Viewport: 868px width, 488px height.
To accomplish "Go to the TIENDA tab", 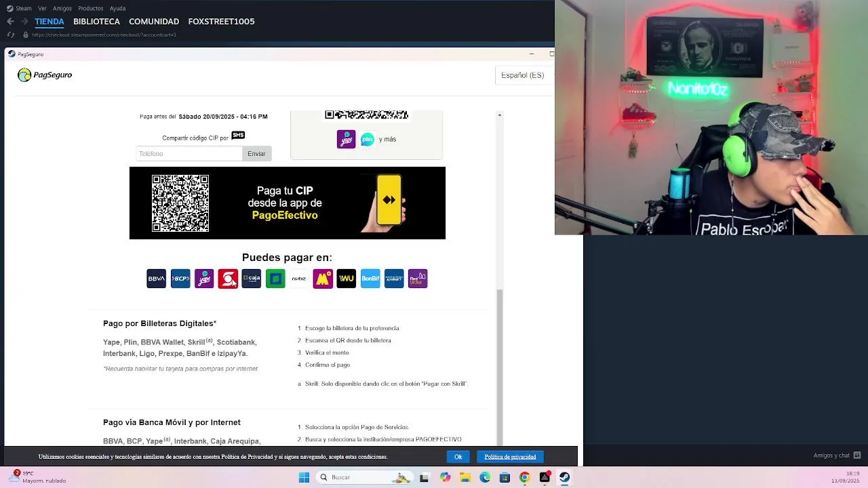I will click(50, 22).
